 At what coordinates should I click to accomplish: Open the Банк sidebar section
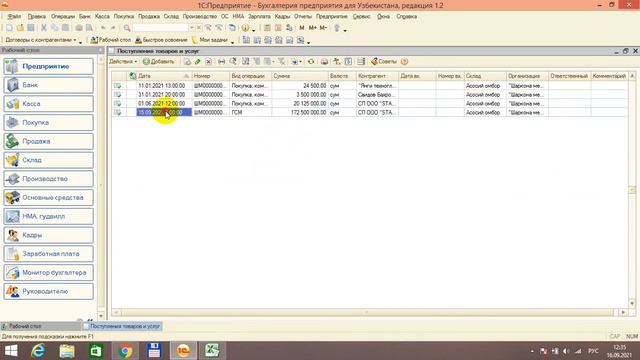[49, 85]
